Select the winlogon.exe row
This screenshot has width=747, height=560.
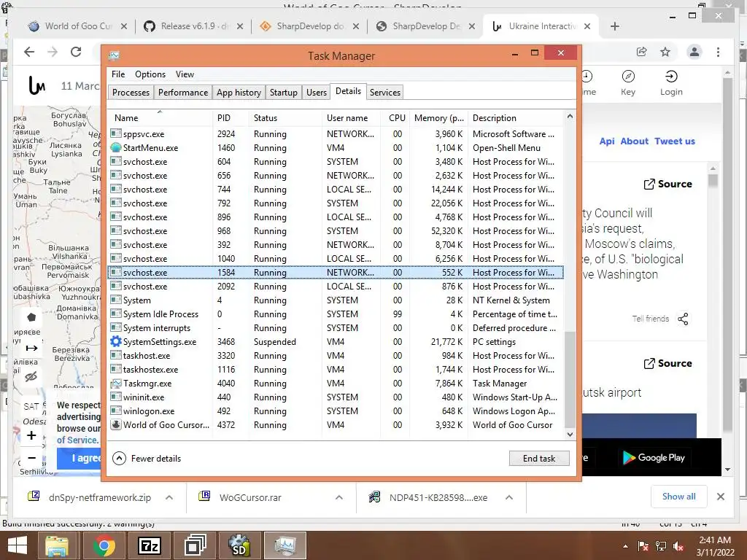336,411
